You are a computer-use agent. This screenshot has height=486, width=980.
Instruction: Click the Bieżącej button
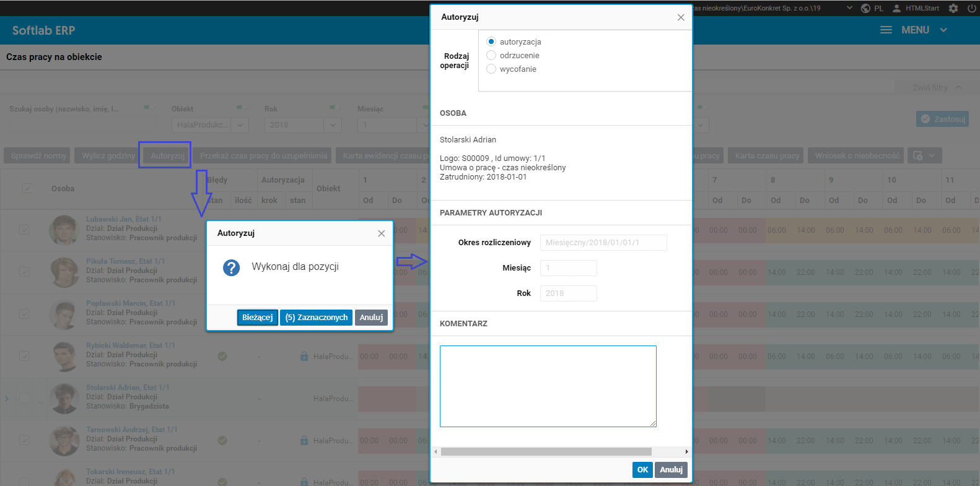(x=258, y=318)
